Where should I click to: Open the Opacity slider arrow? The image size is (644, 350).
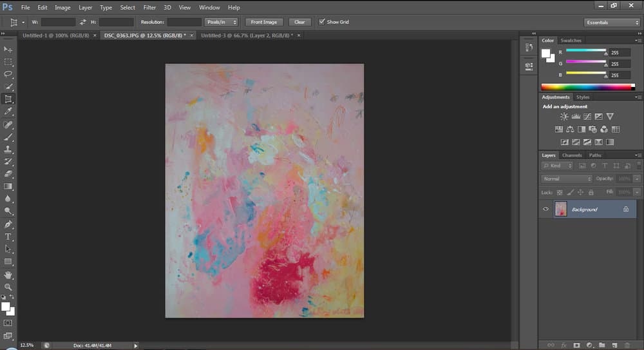click(x=637, y=179)
